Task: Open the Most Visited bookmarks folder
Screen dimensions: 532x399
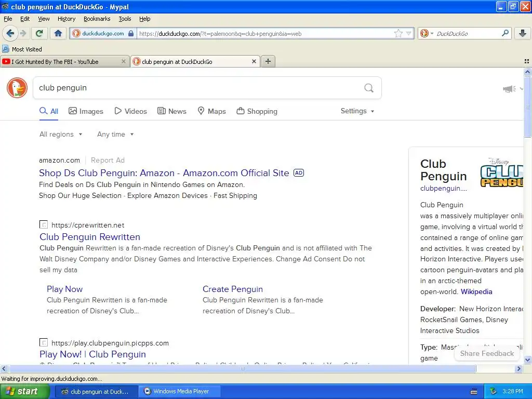Action: [x=22, y=49]
